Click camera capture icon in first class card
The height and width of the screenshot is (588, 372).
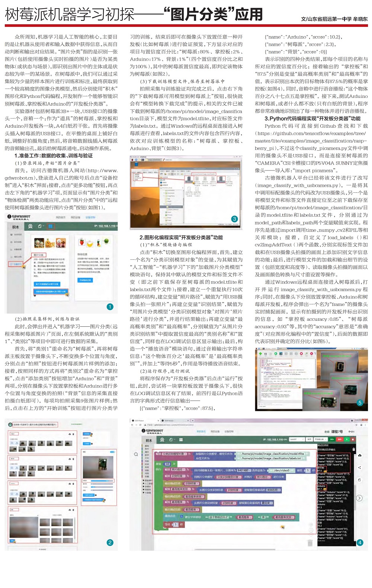12,443
